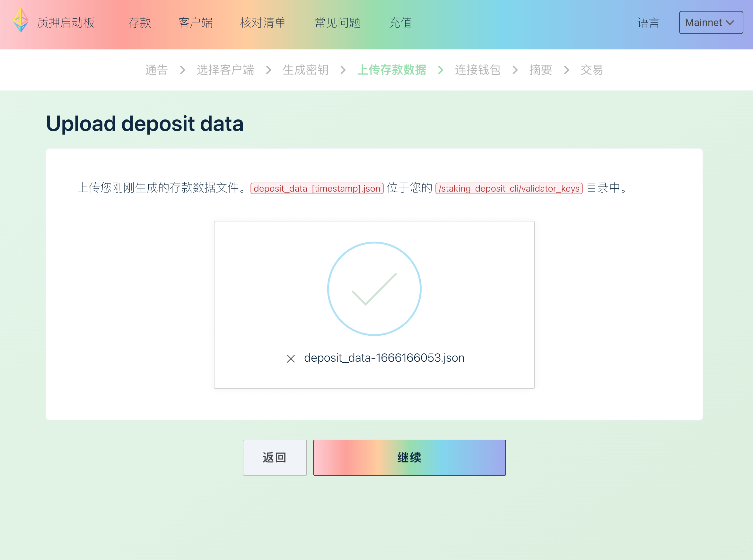
Task: Go to 质押启动板 home link
Action: click(x=66, y=23)
